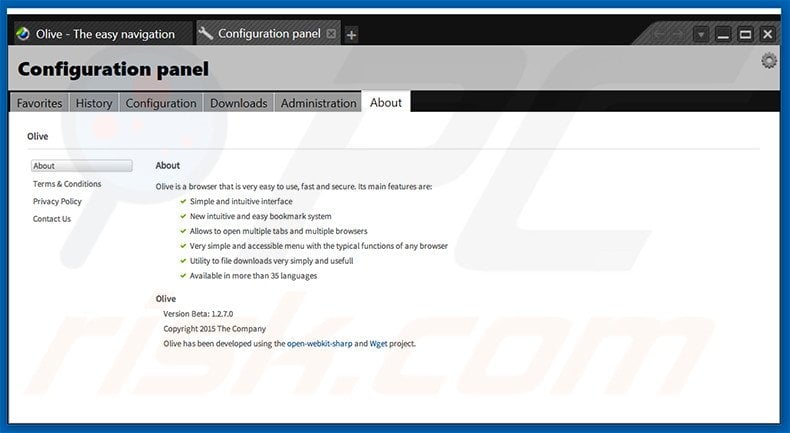Add a new browser tab with the plus button
790x433 pixels.
[x=352, y=35]
